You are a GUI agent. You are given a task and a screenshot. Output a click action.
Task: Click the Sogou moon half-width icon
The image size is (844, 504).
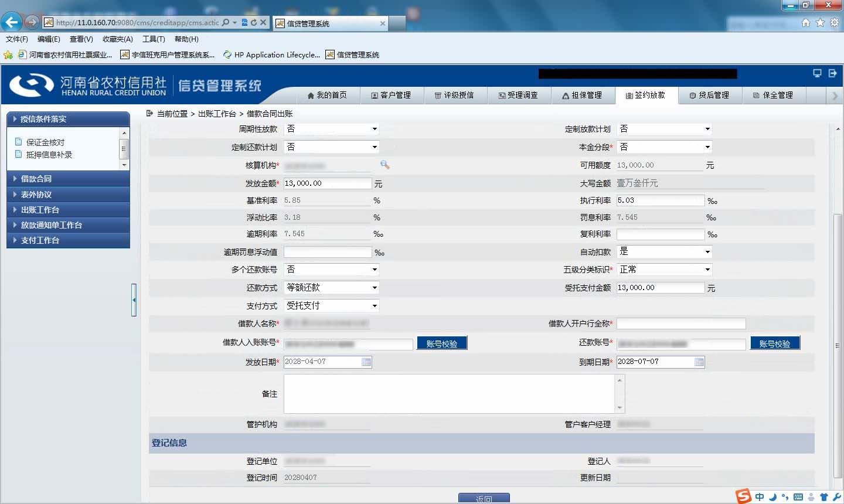[772, 497]
